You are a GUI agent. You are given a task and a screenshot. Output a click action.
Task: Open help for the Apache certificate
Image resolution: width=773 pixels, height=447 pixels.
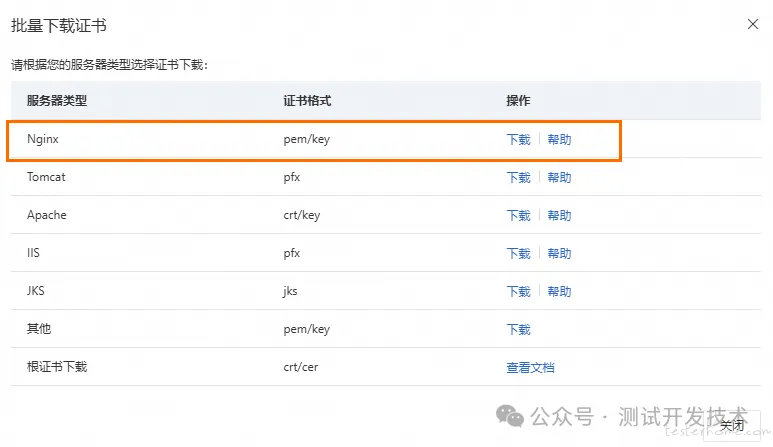tap(559, 215)
